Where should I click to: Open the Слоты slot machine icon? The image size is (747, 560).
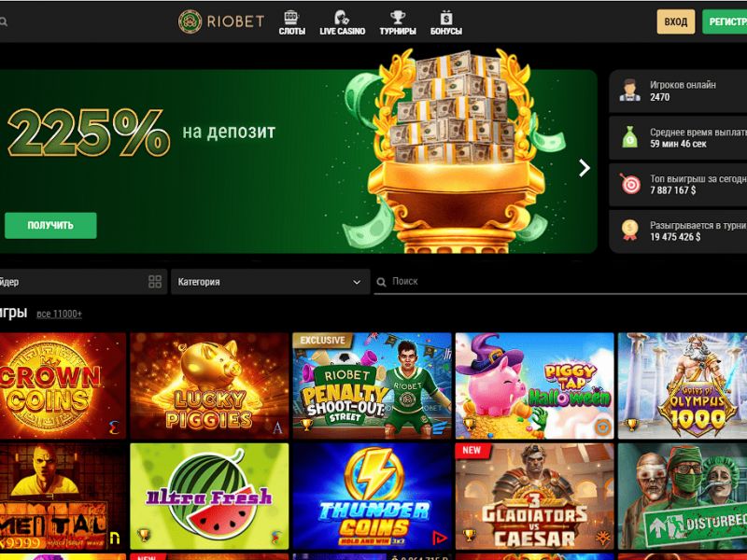tap(291, 18)
